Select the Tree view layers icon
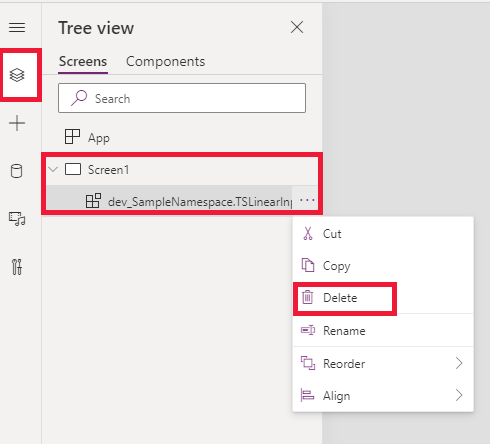 [17, 75]
